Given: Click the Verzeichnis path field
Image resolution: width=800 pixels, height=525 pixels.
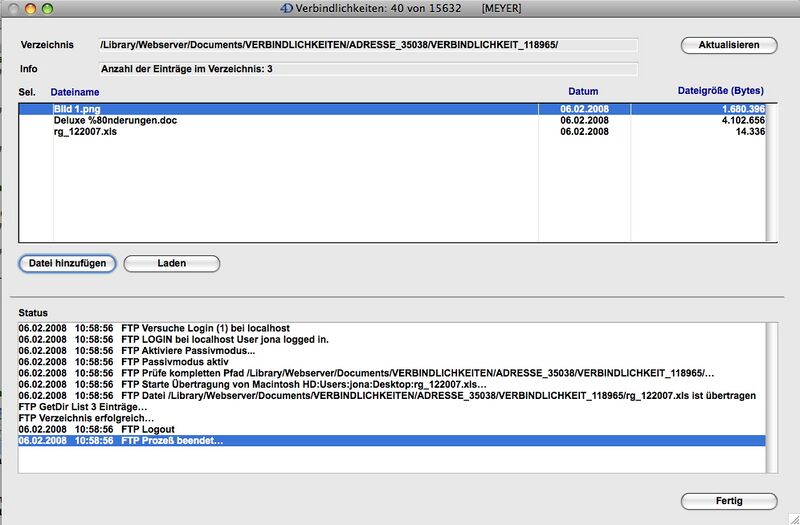Looking at the screenshot, I should tap(367, 45).
